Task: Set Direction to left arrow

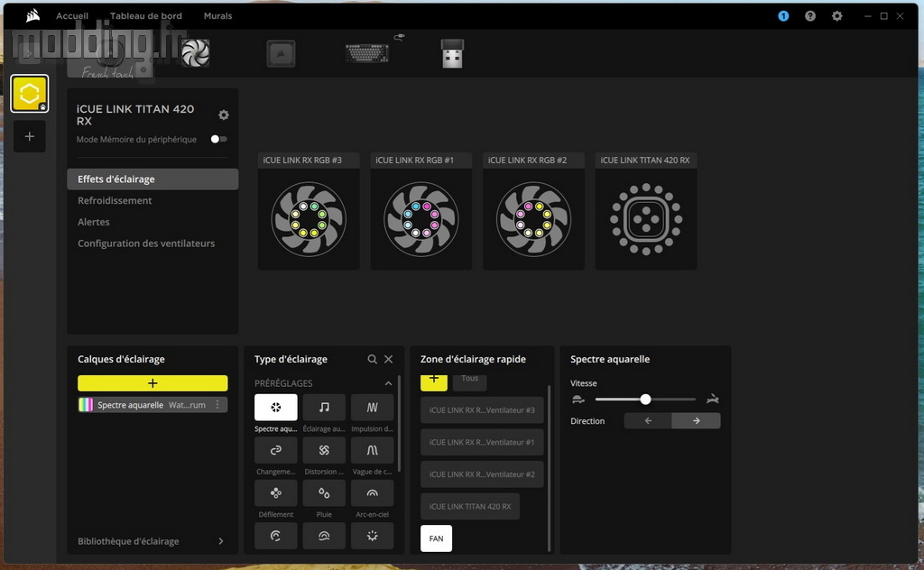Action: [648, 421]
